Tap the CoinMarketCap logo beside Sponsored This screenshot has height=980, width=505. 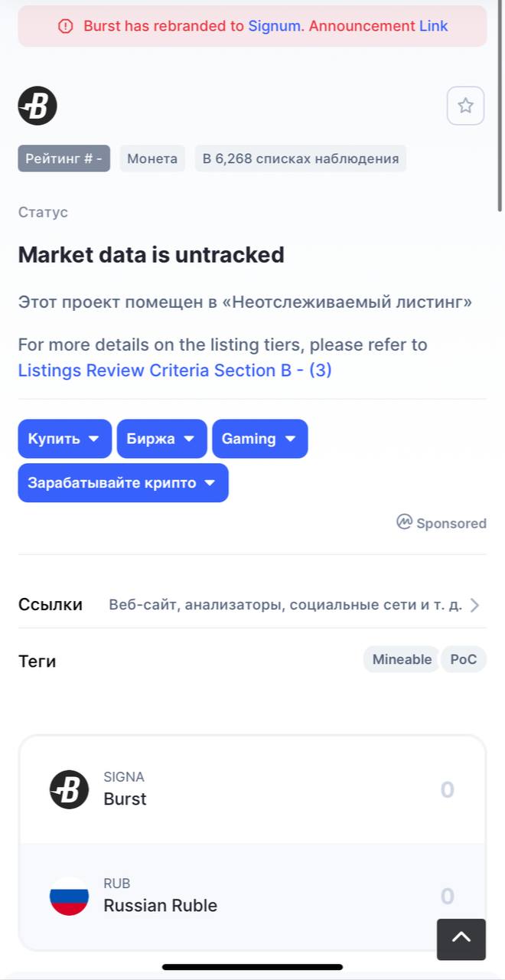404,522
